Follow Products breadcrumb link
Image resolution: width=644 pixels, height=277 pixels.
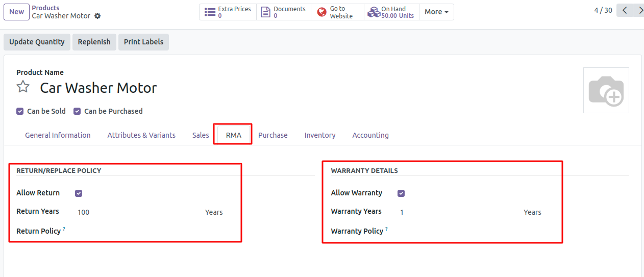(x=45, y=8)
